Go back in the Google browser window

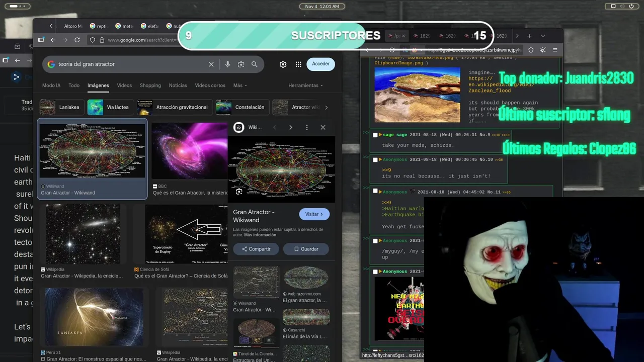point(53,40)
